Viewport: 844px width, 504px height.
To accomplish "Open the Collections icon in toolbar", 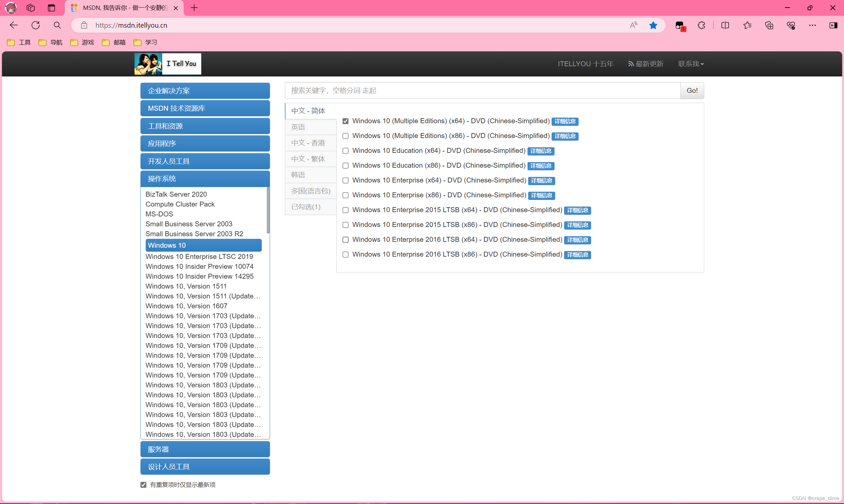I will pyautogui.click(x=769, y=25).
